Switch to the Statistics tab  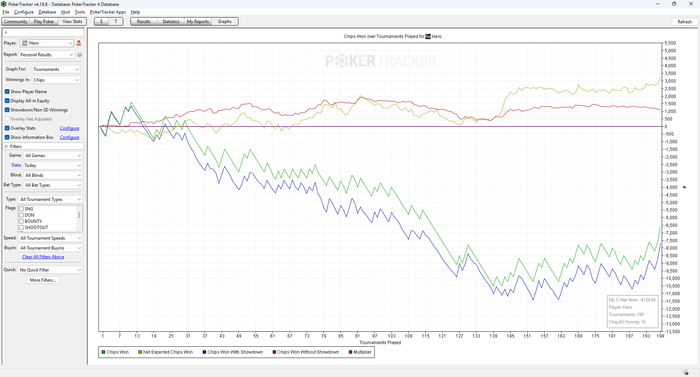171,21
